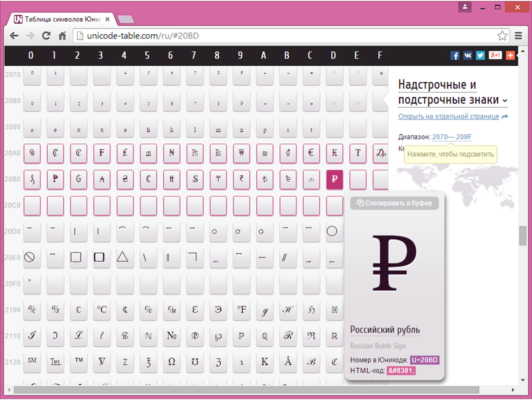Go to the browser home page icon
Image resolution: width=532 pixels, height=400 pixels.
62,36
